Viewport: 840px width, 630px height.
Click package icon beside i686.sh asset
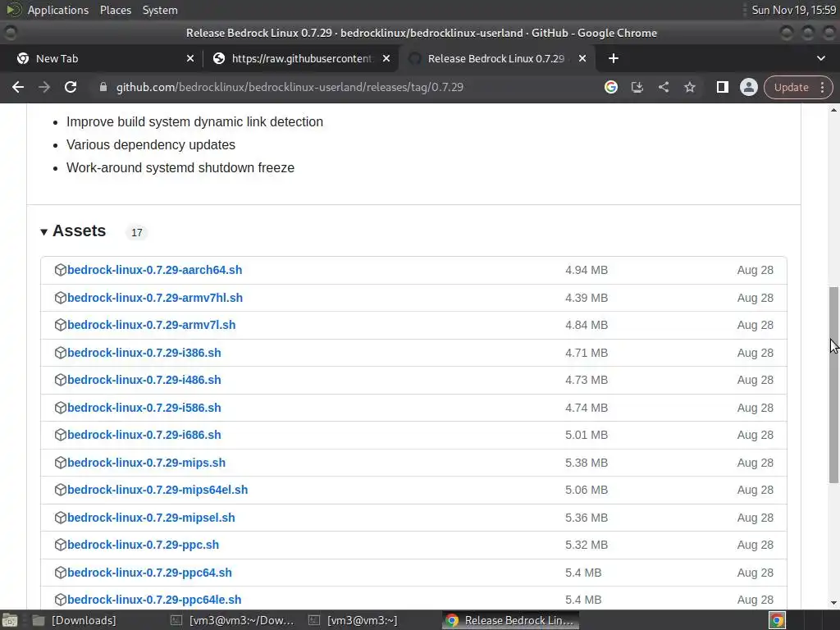coord(61,435)
